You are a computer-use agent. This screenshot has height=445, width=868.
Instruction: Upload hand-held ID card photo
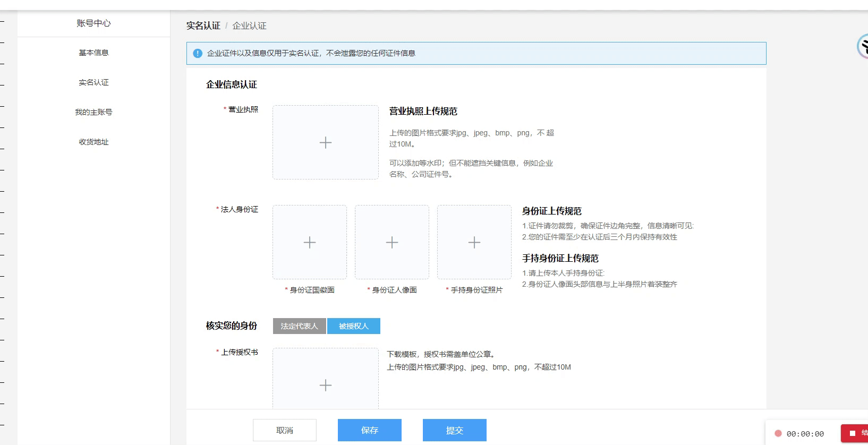tap(474, 242)
